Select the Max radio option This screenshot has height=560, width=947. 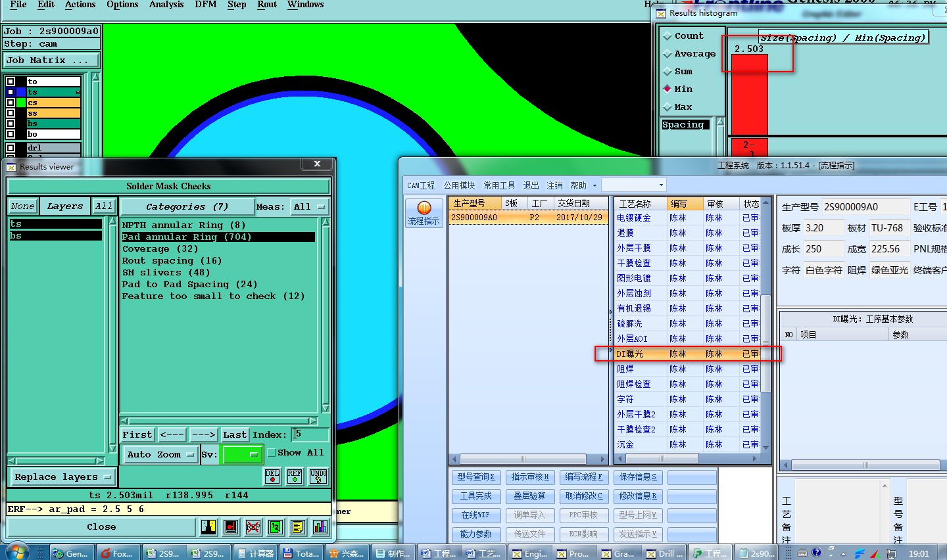coord(668,107)
